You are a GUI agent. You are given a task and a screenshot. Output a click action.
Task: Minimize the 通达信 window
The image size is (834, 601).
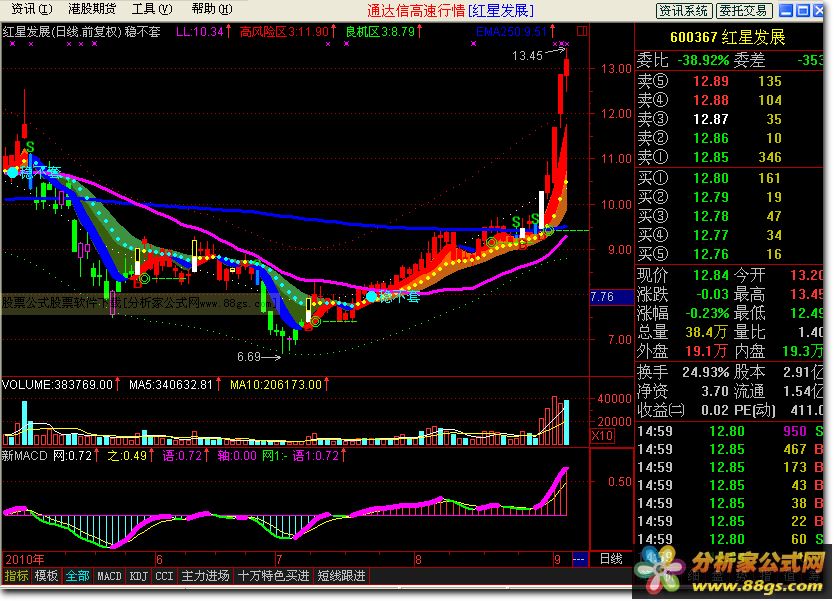786,10
